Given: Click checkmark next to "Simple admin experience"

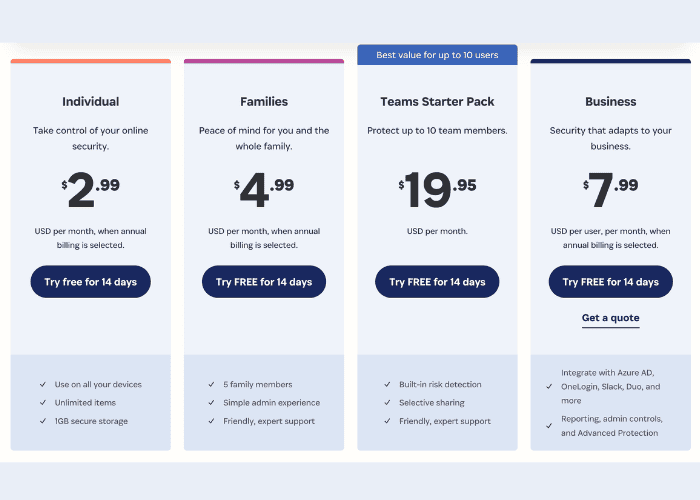Looking at the screenshot, I should click(x=211, y=403).
